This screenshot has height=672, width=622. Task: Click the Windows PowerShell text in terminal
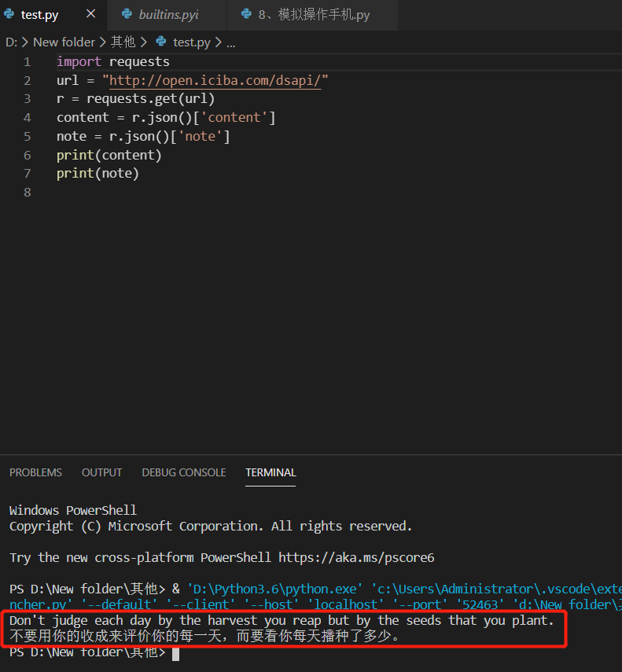pos(73,510)
